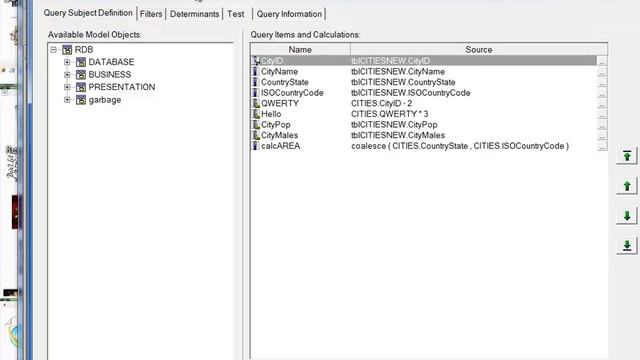Collapse the RDB tree node

pos(53,50)
